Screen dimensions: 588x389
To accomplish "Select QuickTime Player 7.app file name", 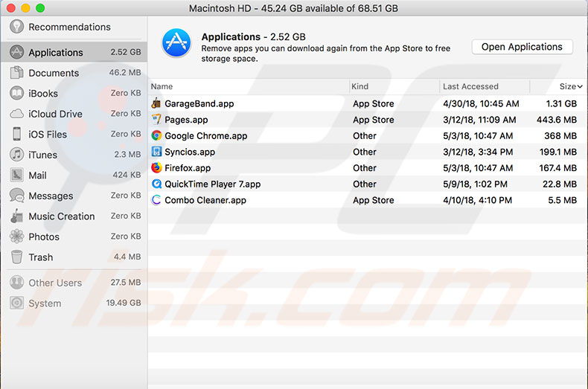I will click(213, 184).
